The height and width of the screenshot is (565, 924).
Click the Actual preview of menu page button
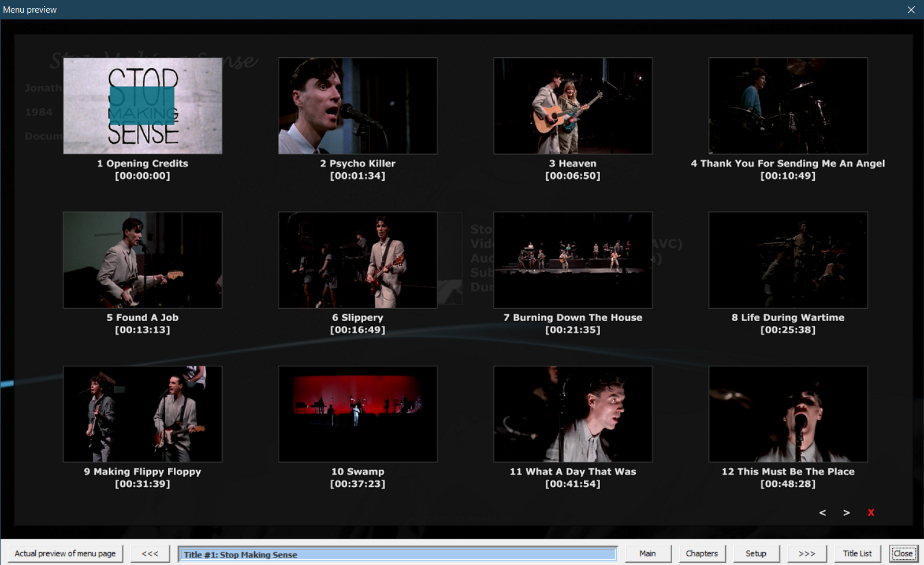pyautogui.click(x=65, y=553)
